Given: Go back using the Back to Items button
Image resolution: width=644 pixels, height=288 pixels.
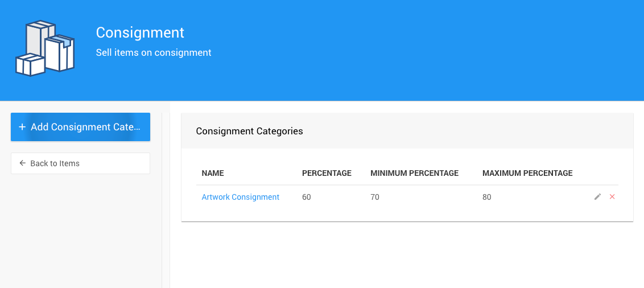Looking at the screenshot, I should 80,163.
